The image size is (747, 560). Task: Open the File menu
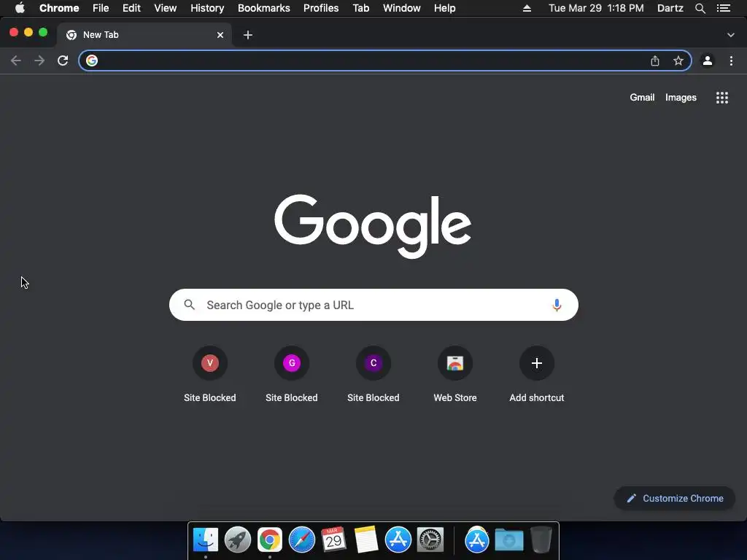pyautogui.click(x=101, y=8)
